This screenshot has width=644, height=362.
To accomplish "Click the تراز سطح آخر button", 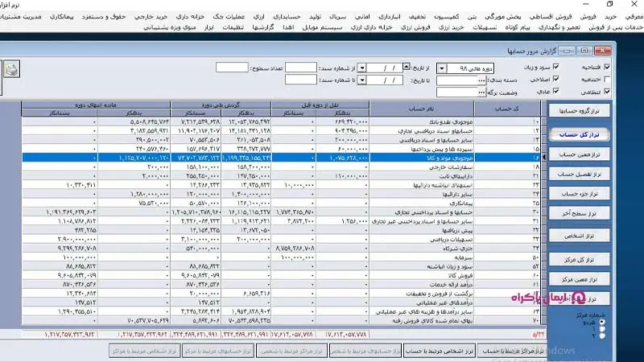I will click(579, 213).
